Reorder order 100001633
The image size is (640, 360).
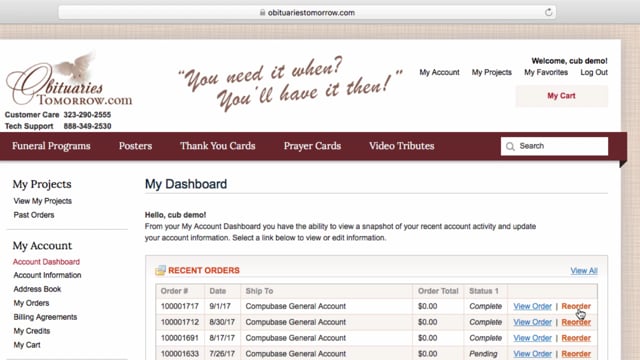point(576,354)
